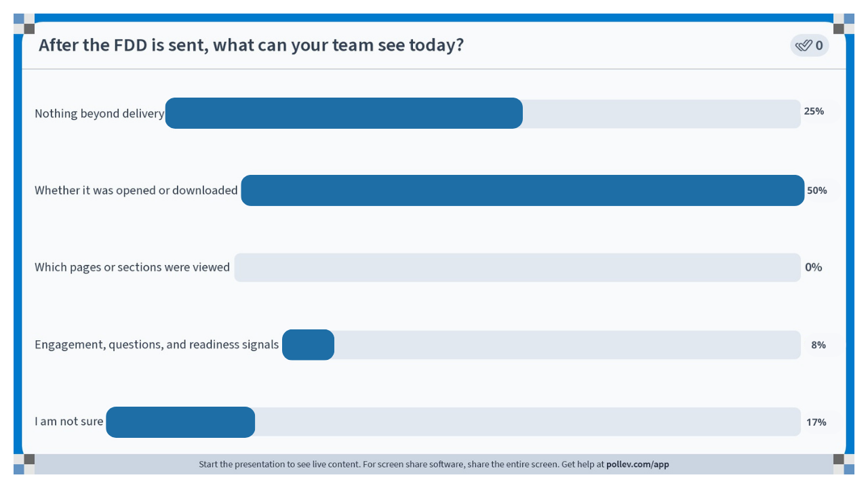The width and height of the screenshot is (868, 488).
Task: Select the top-right corner resize handle
Action: click(844, 24)
